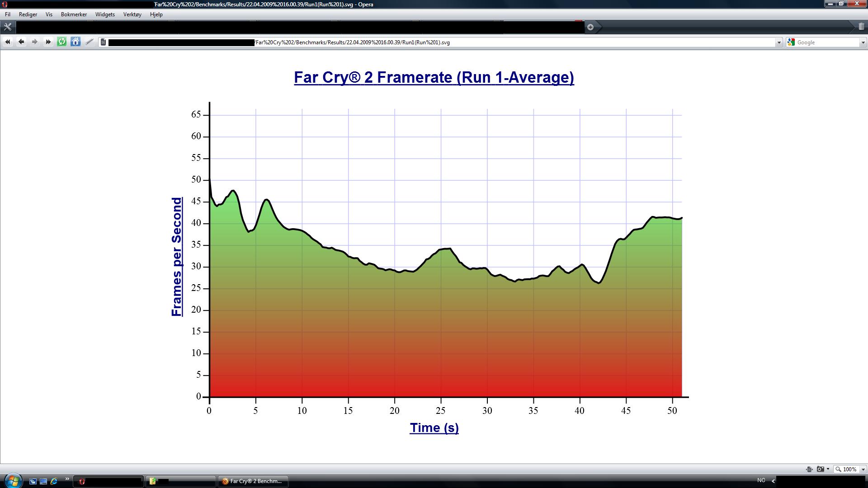
Task: Restore down the Opera window
Action: 841,4
